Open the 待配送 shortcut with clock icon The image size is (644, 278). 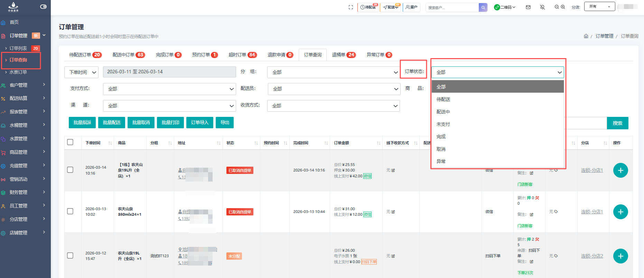click(368, 7)
